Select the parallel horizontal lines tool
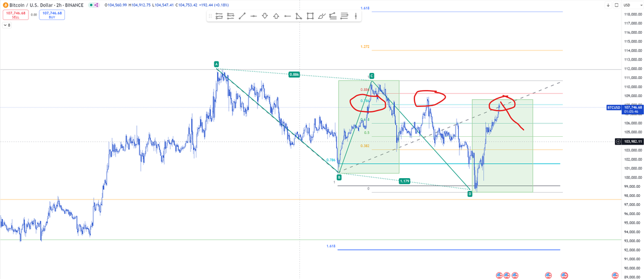This screenshot has width=644, height=279. coord(344,16)
